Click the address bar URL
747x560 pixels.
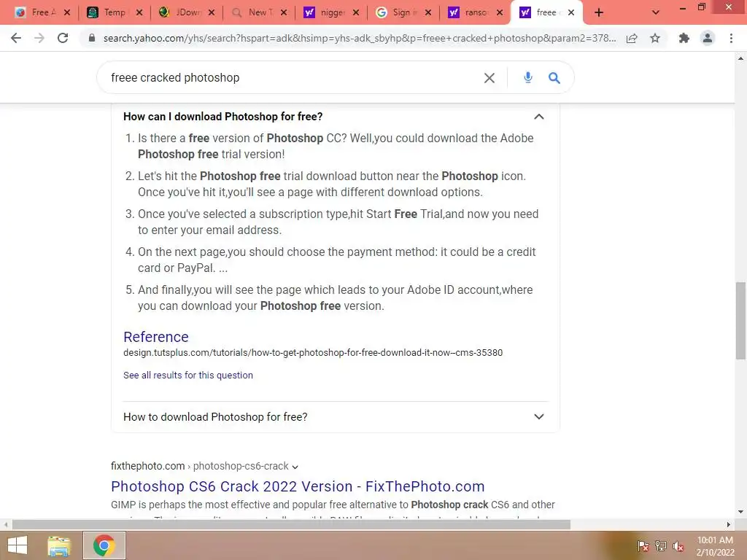point(359,38)
